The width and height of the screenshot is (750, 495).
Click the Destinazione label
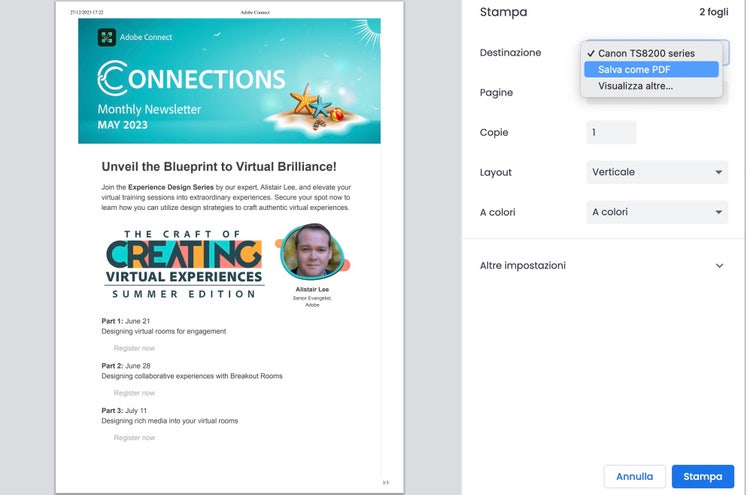(510, 53)
